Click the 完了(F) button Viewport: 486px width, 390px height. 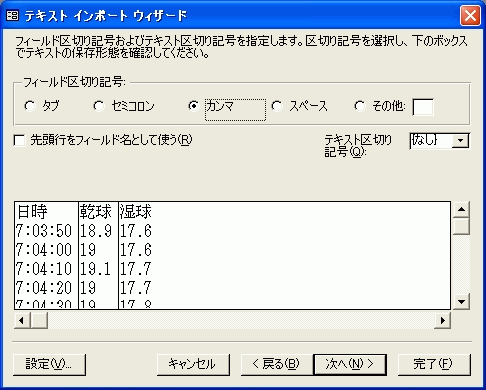[434, 364]
